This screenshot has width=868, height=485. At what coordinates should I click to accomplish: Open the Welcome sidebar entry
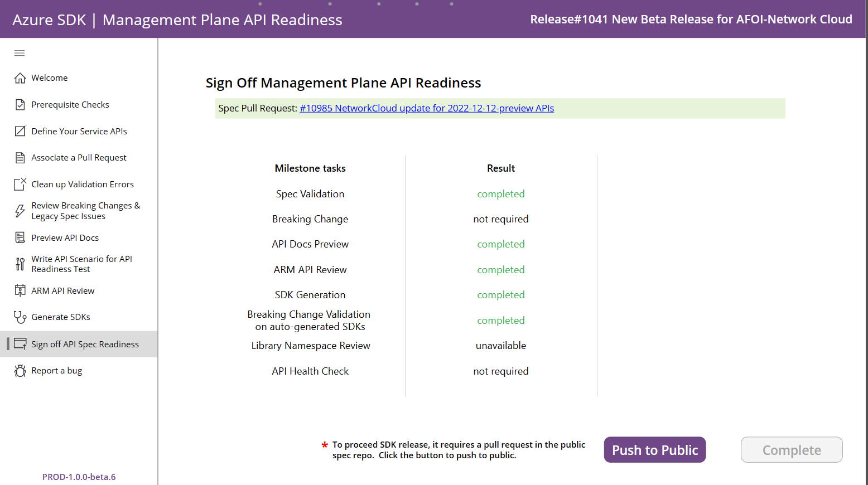coord(50,77)
